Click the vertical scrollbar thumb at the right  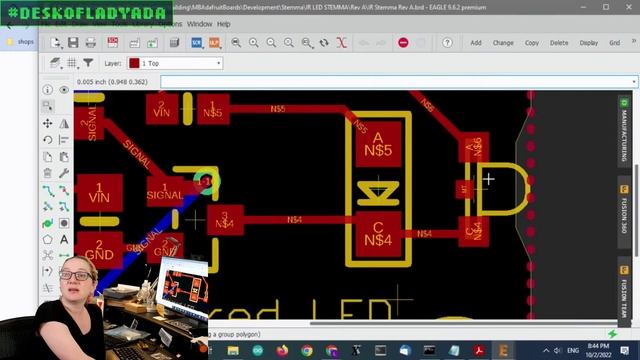[636, 210]
